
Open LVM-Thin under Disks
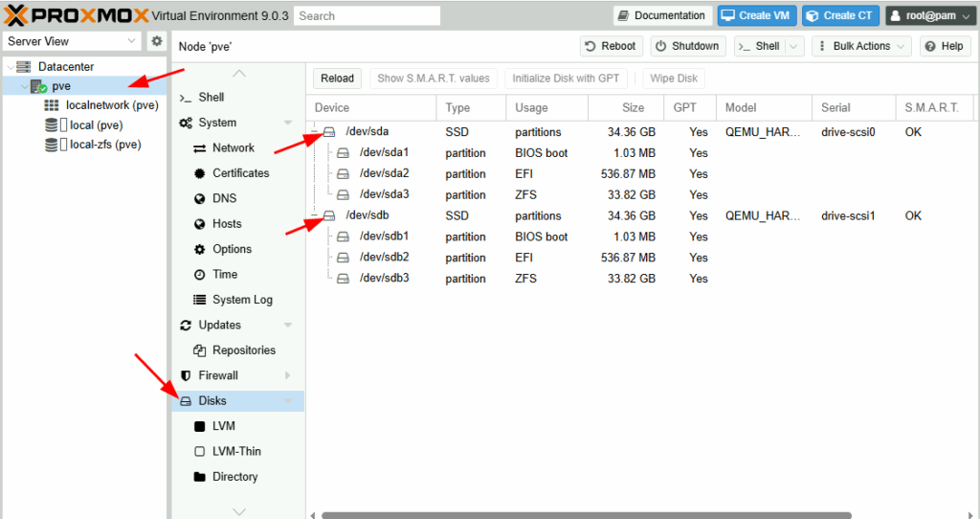click(237, 451)
